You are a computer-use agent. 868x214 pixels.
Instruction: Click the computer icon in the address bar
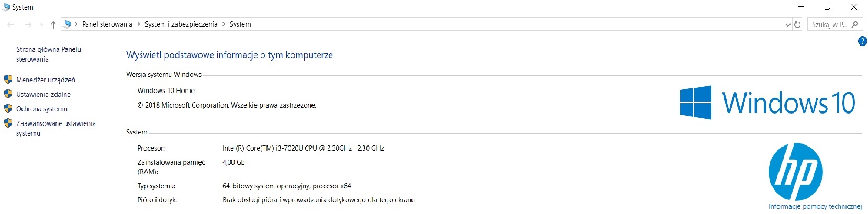click(x=68, y=24)
